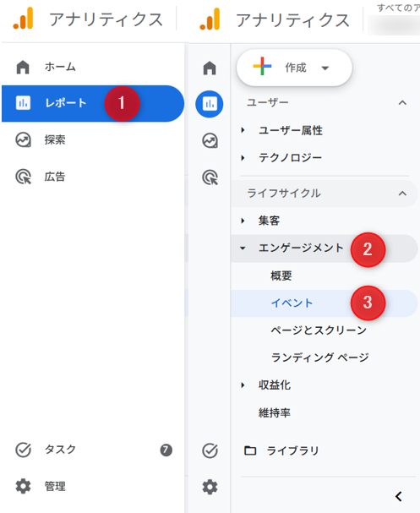The image size is (420, 513).
Task: Click the admin gear icon in the collapsed rail
Action: [210, 487]
